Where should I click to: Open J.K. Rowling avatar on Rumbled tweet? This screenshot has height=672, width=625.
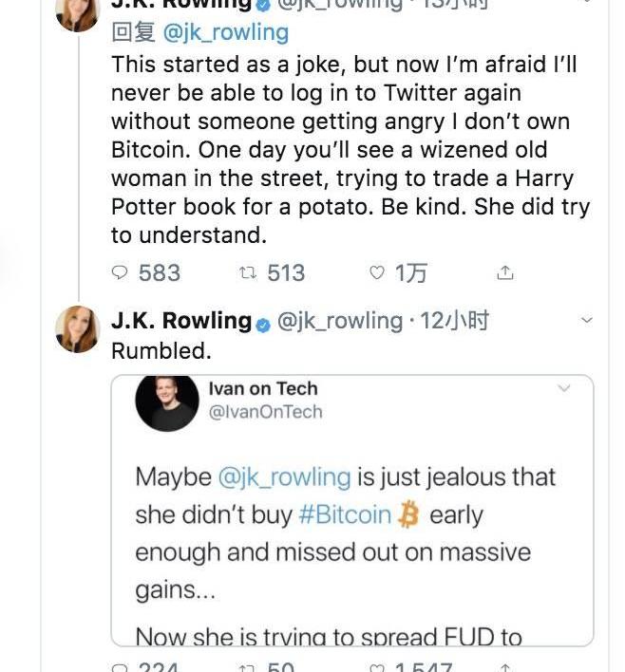point(78,328)
